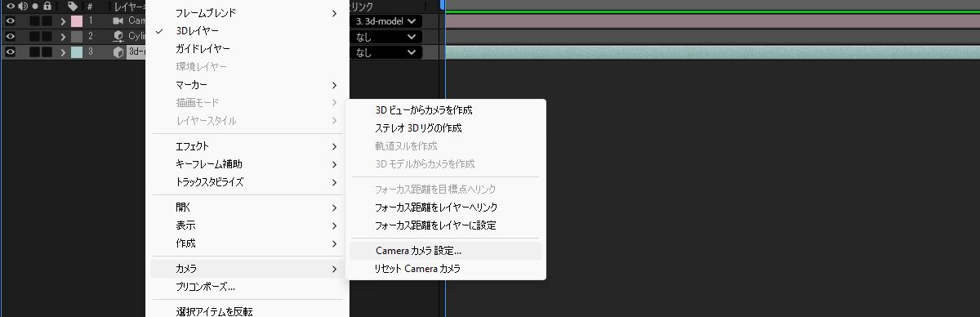Toggle solo switch on layer 1
Viewport: 980px width, 317px height.
pyautogui.click(x=34, y=20)
